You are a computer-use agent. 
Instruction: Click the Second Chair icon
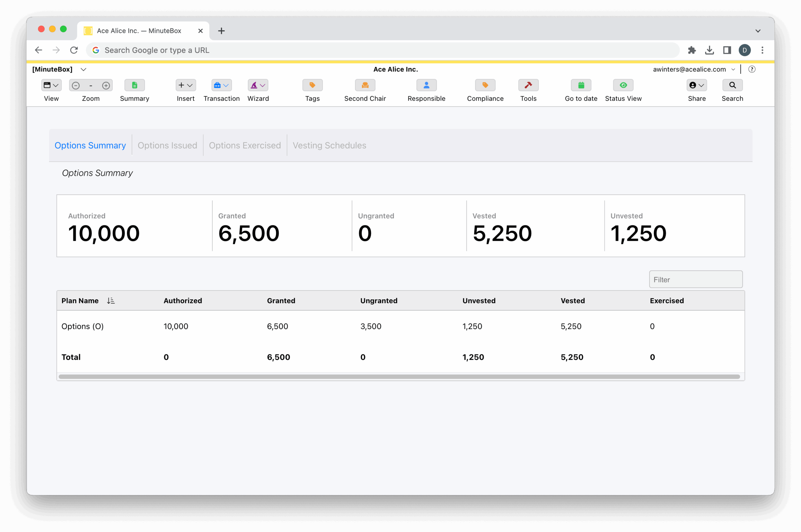coord(365,85)
